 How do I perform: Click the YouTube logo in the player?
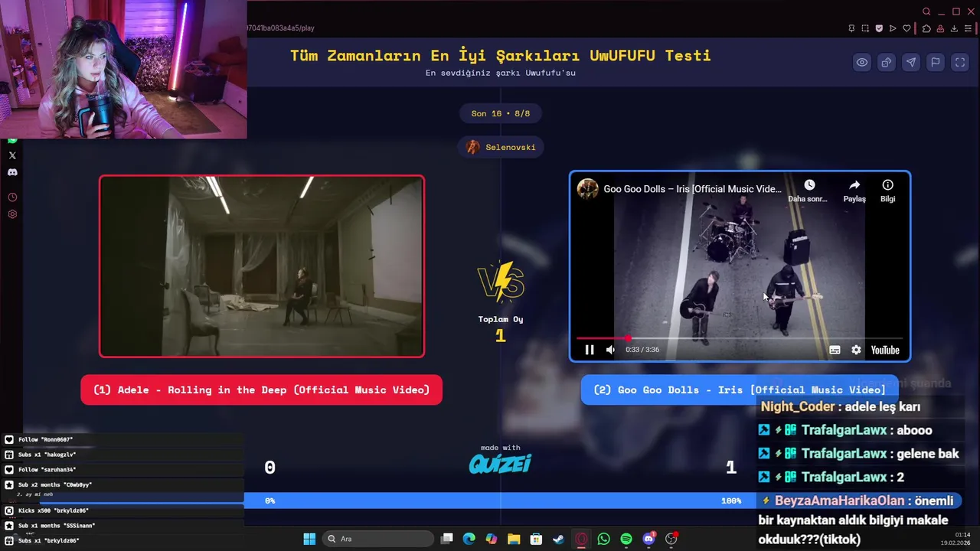click(885, 350)
